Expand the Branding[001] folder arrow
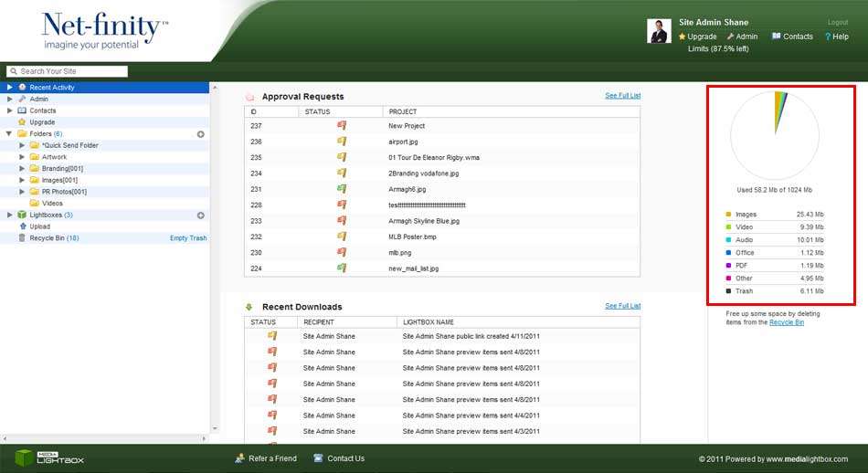Image resolution: width=868 pixels, height=473 pixels. 22,169
